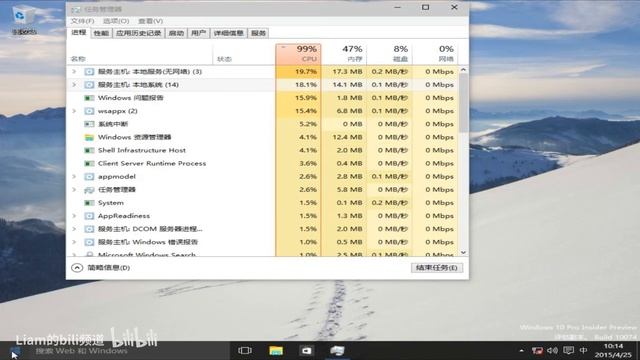Expand the 任务管理器 process row
640x360 pixels.
(x=74, y=189)
